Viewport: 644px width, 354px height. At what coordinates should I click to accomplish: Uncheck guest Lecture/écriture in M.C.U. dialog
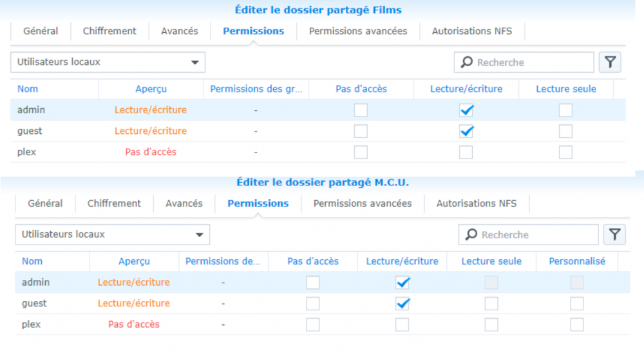[x=402, y=303]
